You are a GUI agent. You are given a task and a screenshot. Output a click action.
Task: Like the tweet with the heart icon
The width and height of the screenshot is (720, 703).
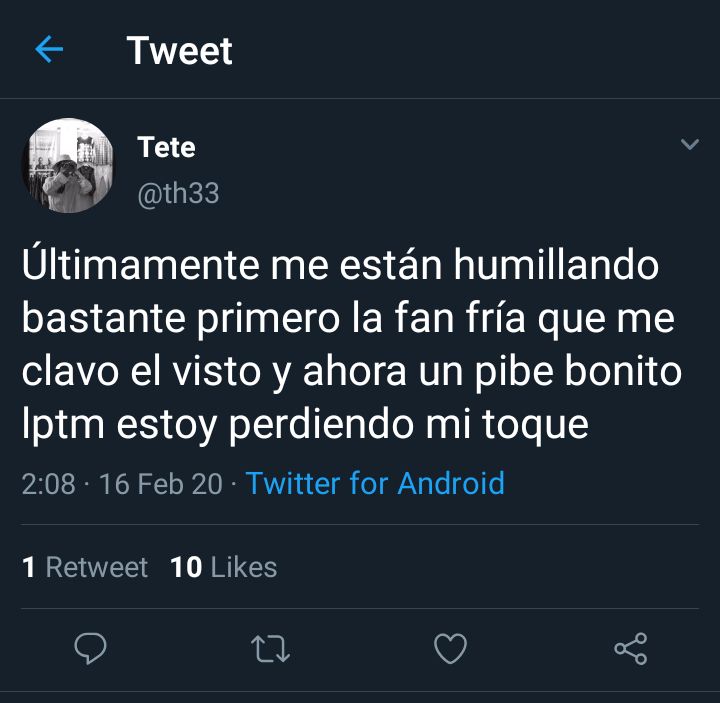click(450, 648)
